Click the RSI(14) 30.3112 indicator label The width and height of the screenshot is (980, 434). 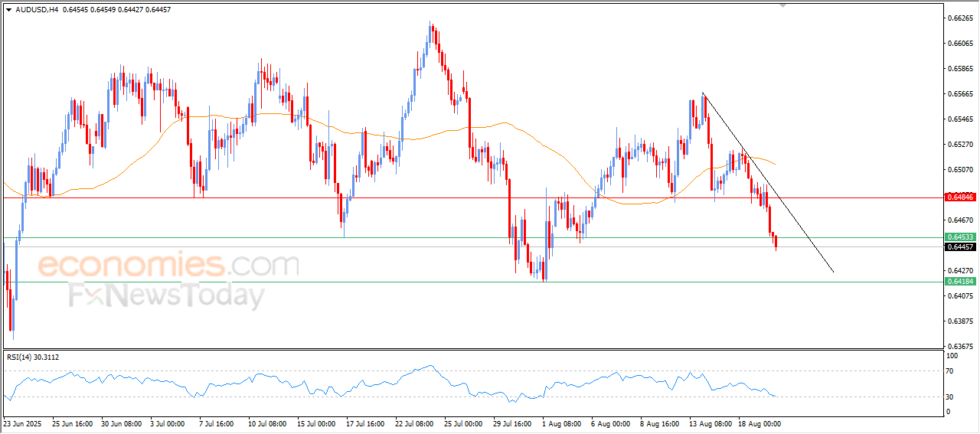click(x=33, y=357)
